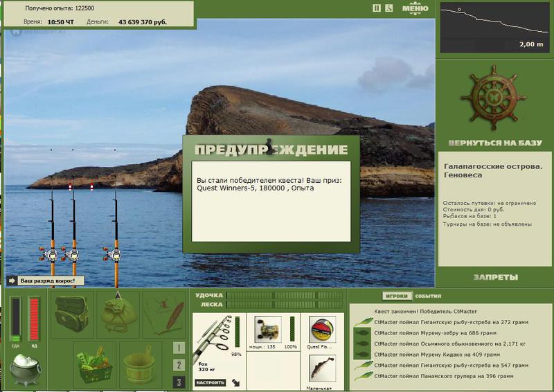The image size is (554, 392).
Task: Click fish icon beside the 396 грамм entry
Action: pos(363,376)
